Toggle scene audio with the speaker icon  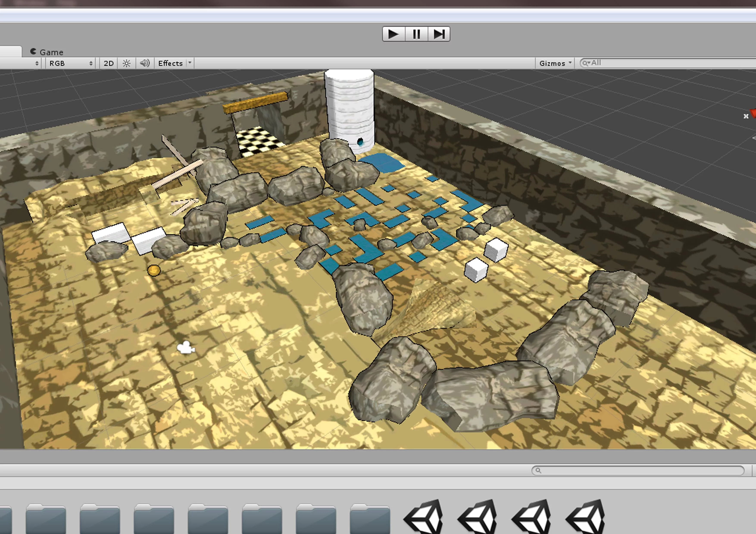(145, 63)
